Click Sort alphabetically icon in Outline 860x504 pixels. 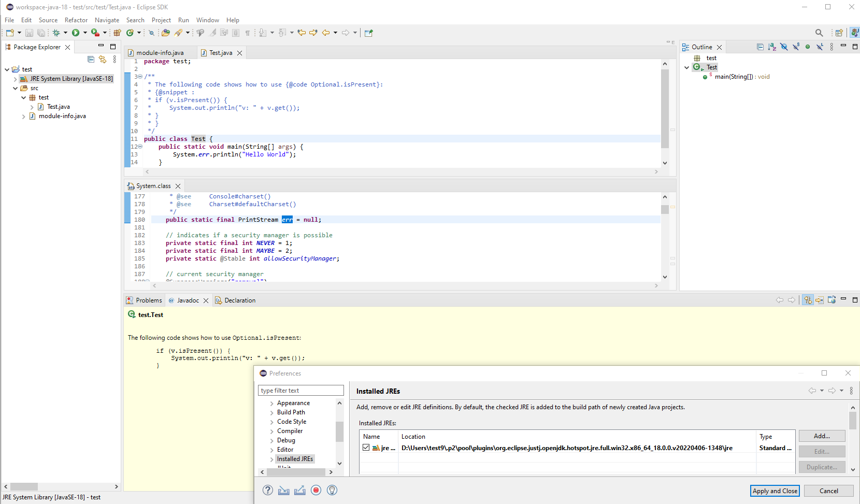[772, 47]
